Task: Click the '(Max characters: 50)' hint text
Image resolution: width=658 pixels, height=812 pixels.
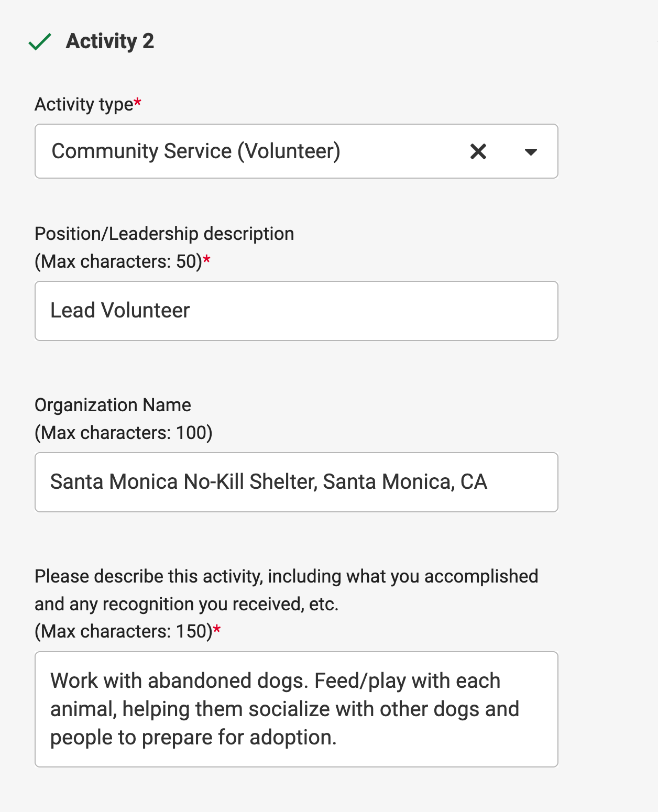Action: click(118, 261)
